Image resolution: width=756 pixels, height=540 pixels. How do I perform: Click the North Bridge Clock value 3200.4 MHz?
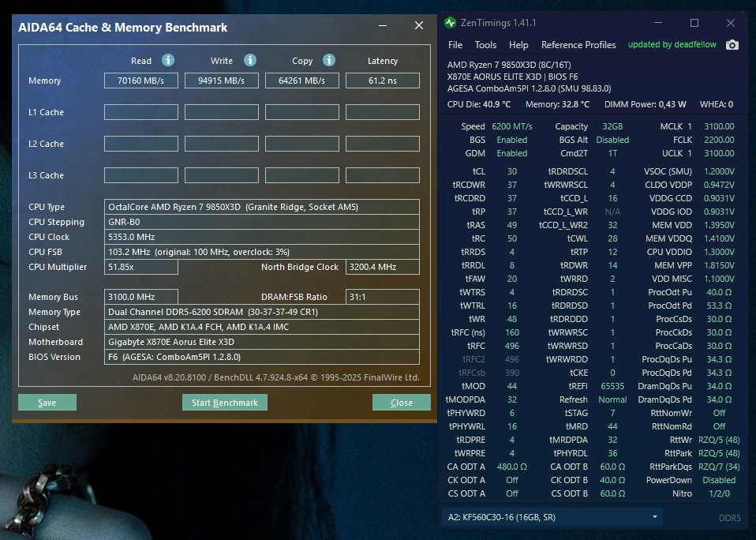tap(382, 267)
